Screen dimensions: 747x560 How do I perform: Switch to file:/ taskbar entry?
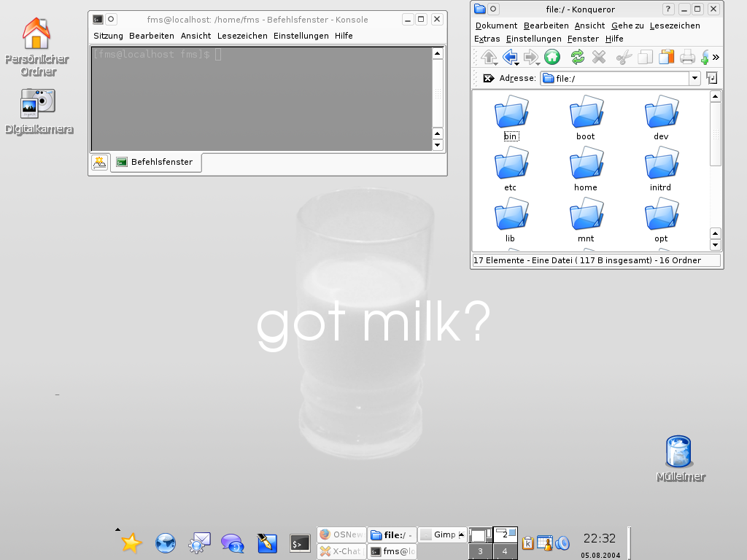tap(392, 534)
